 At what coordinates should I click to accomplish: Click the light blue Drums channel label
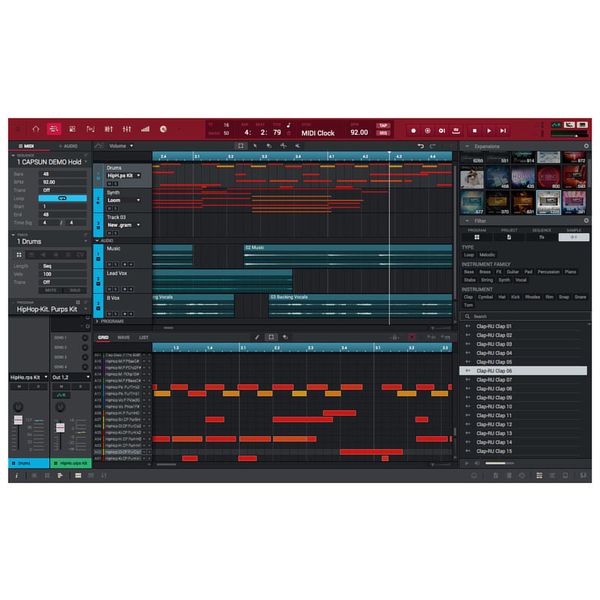[29, 463]
